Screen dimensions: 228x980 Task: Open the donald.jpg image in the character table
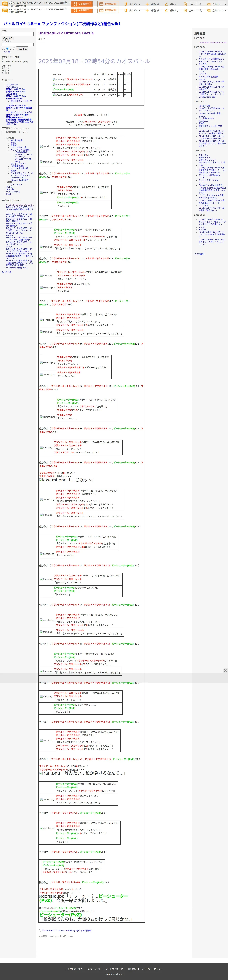pyautogui.click(x=59, y=85)
